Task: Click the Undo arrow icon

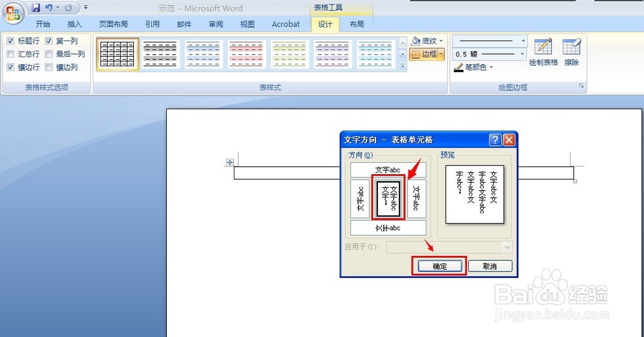Action: pos(49,7)
